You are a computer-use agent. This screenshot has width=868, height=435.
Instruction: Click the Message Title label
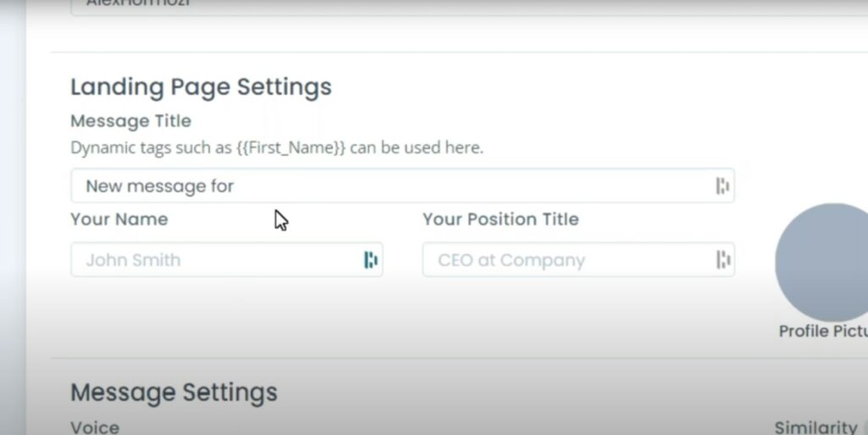coord(131,121)
